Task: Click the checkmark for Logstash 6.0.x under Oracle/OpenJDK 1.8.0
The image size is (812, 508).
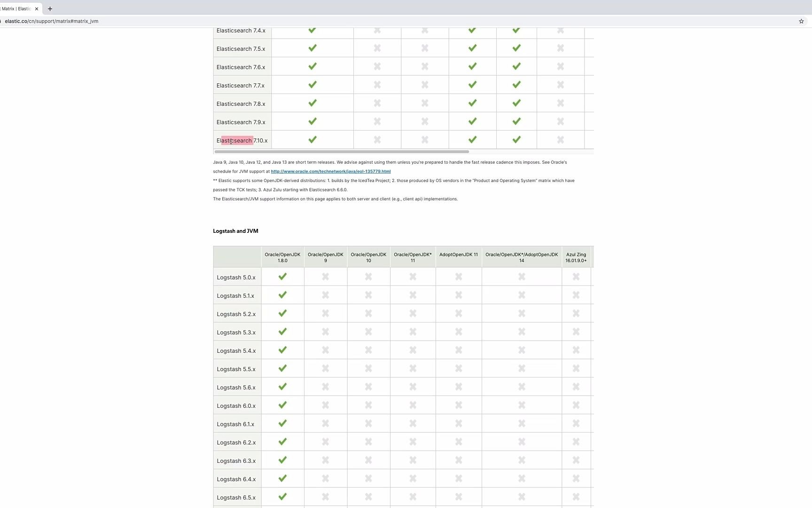Action: point(282,405)
